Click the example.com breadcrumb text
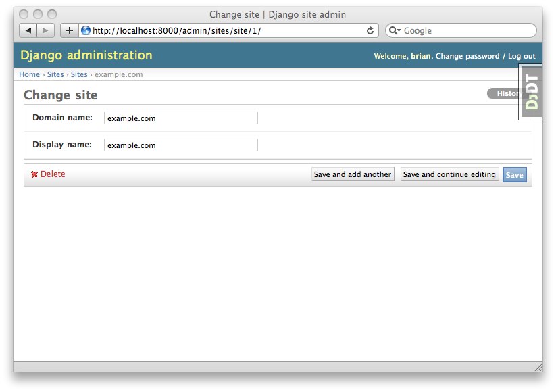The image size is (556, 392). coord(119,74)
